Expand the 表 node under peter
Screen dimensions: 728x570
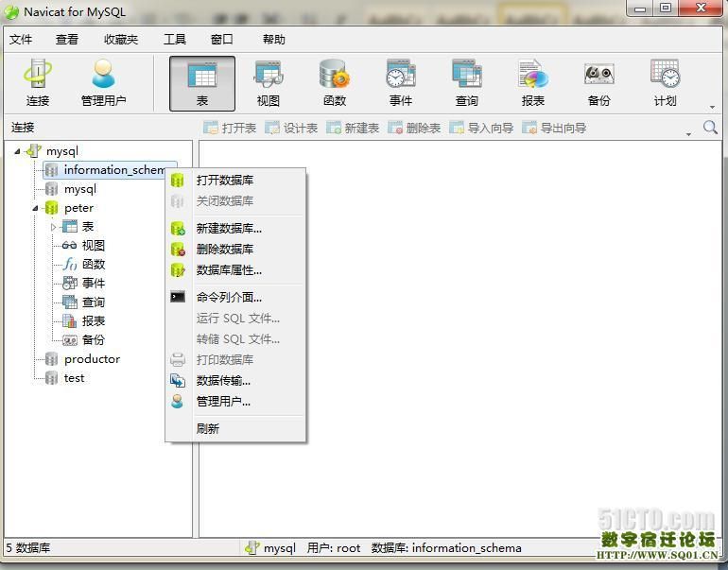[53, 227]
